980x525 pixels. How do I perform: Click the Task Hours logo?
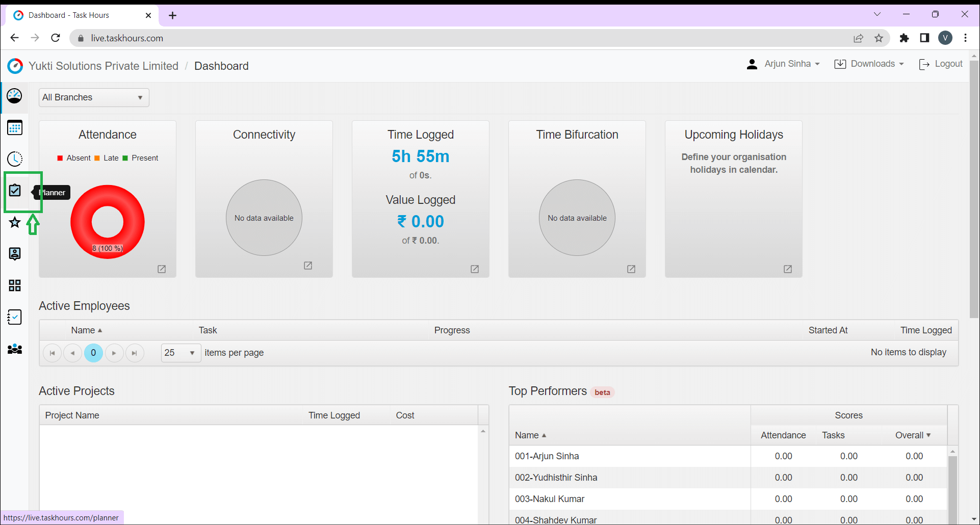(15, 66)
